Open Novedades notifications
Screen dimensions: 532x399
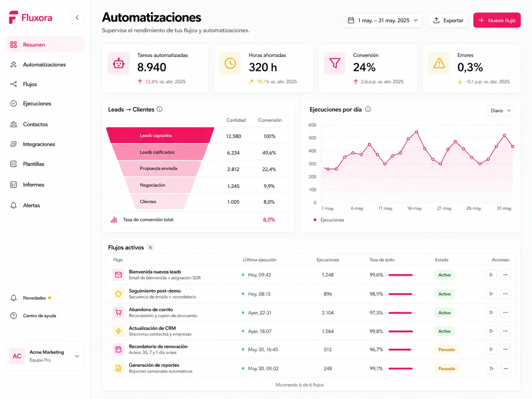pyautogui.click(x=31, y=298)
